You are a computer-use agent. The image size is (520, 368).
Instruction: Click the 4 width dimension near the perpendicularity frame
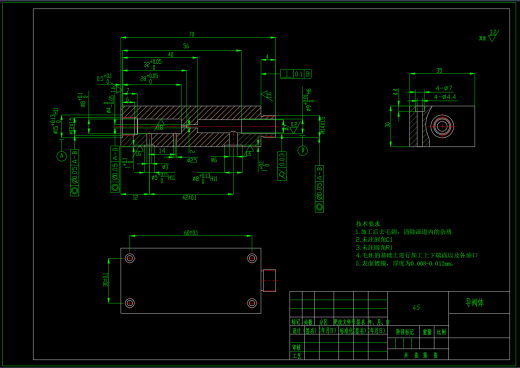point(267,57)
